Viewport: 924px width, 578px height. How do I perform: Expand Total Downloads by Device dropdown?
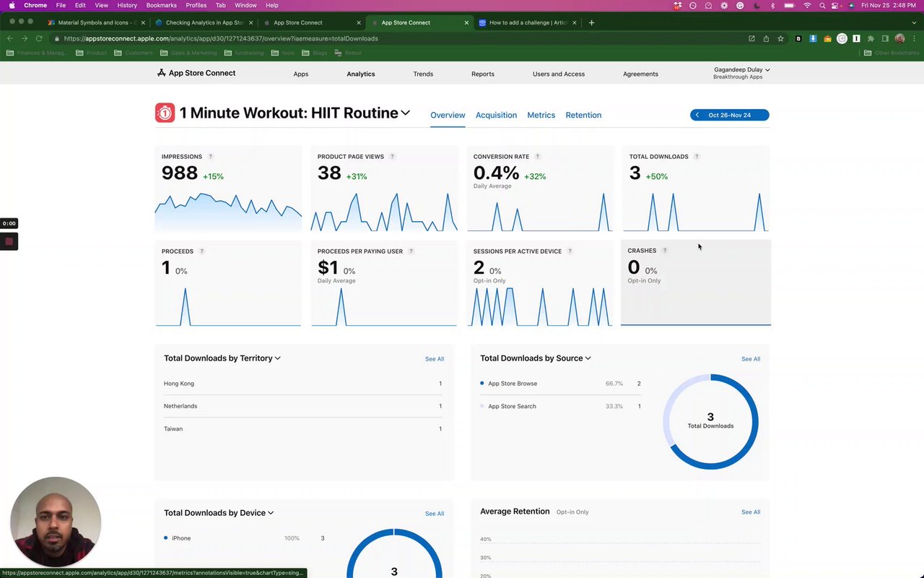pyautogui.click(x=271, y=513)
